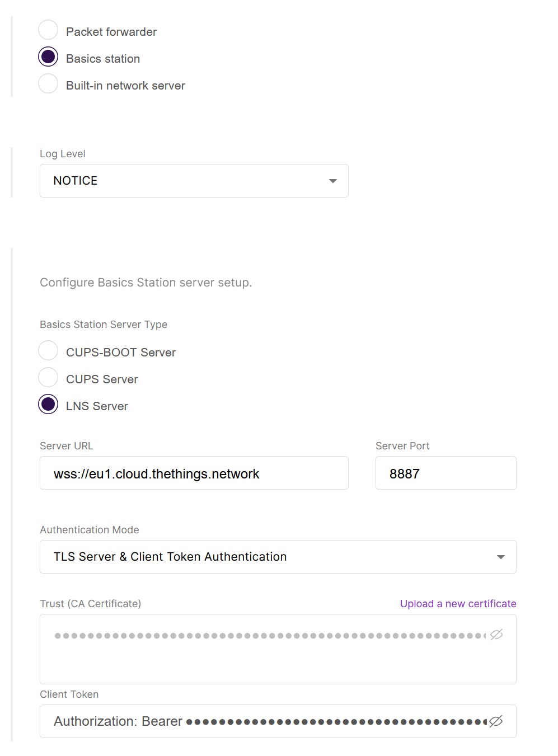Click the NOTICE dropdown chevron
Screen dimensions: 558x756
click(x=332, y=181)
